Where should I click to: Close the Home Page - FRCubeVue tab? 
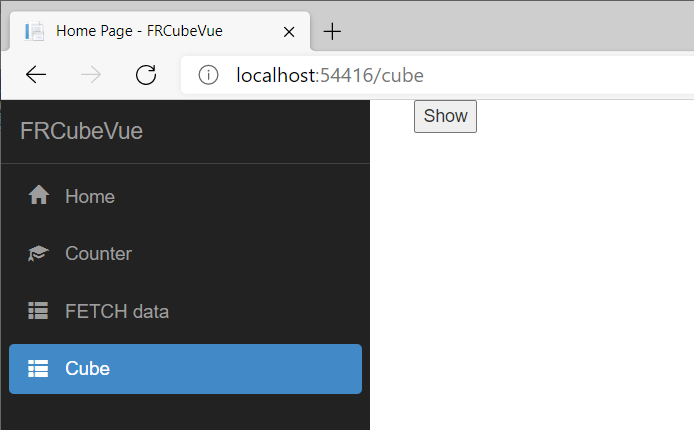(289, 32)
